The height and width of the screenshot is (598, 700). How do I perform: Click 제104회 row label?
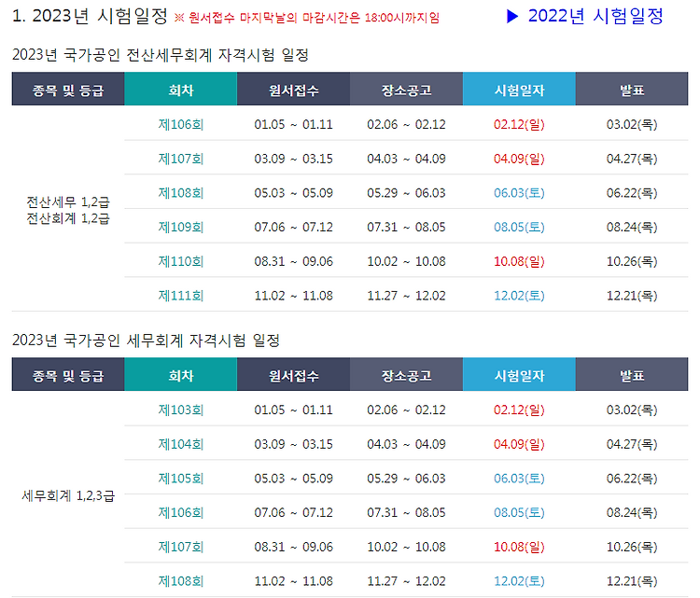[181, 444]
